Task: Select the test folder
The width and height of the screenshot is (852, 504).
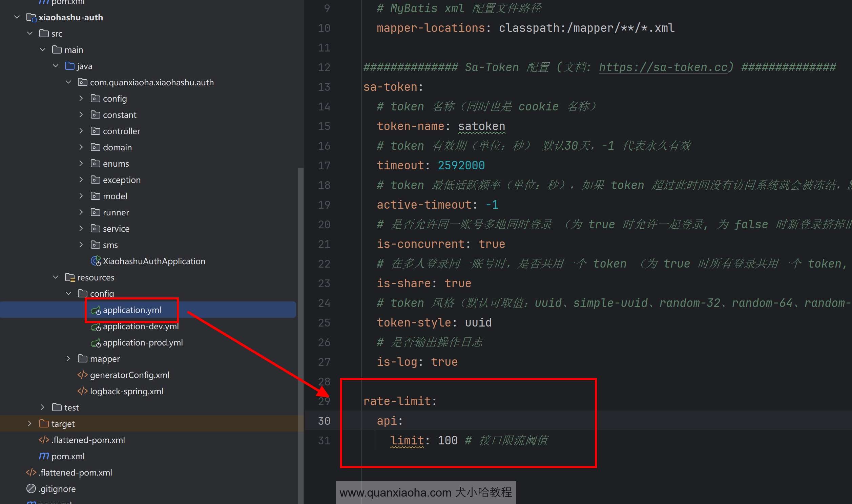Action: coord(71,407)
